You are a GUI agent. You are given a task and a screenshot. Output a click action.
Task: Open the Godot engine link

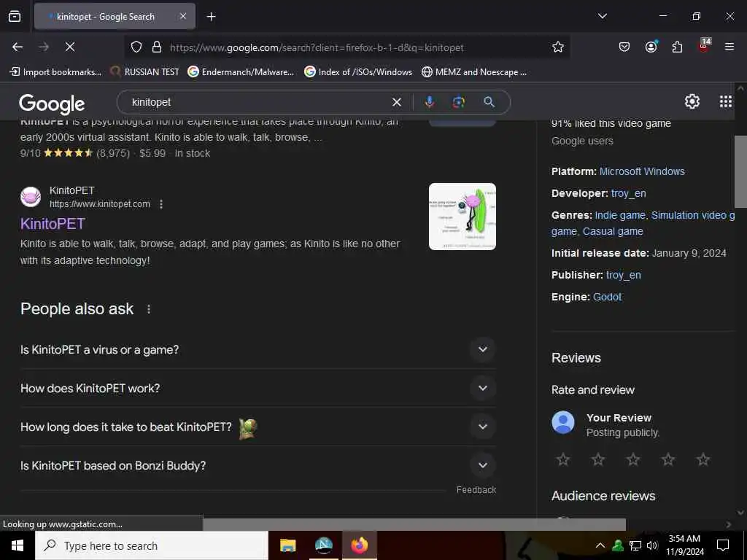point(607,297)
